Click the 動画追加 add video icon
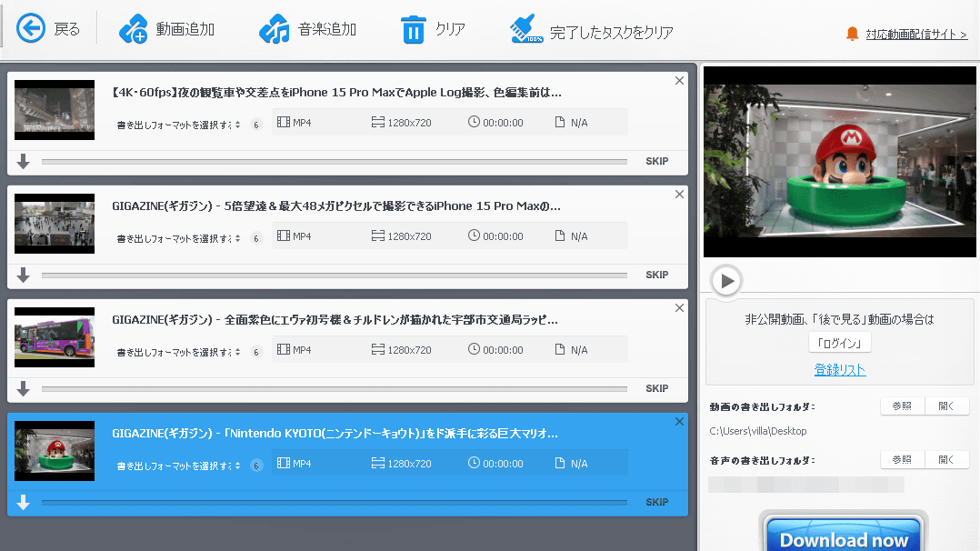 pyautogui.click(x=134, y=30)
